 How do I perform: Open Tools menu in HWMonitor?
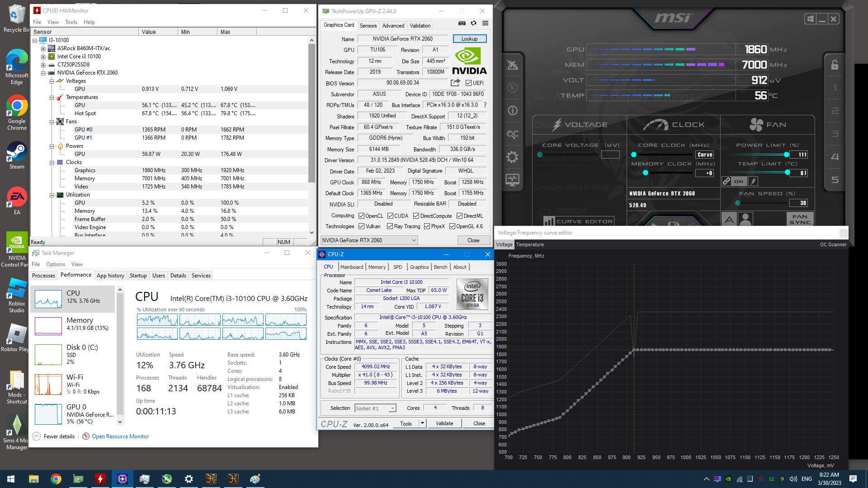tap(71, 22)
